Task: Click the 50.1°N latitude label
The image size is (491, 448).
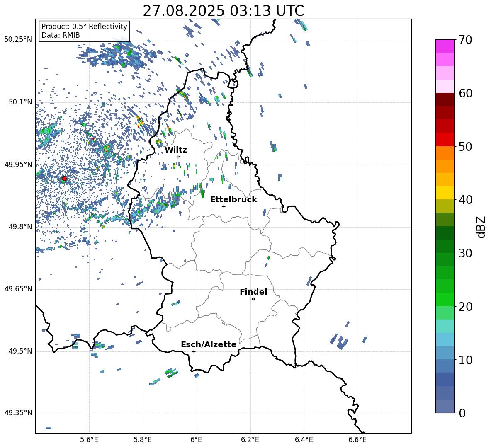Action: coord(20,102)
